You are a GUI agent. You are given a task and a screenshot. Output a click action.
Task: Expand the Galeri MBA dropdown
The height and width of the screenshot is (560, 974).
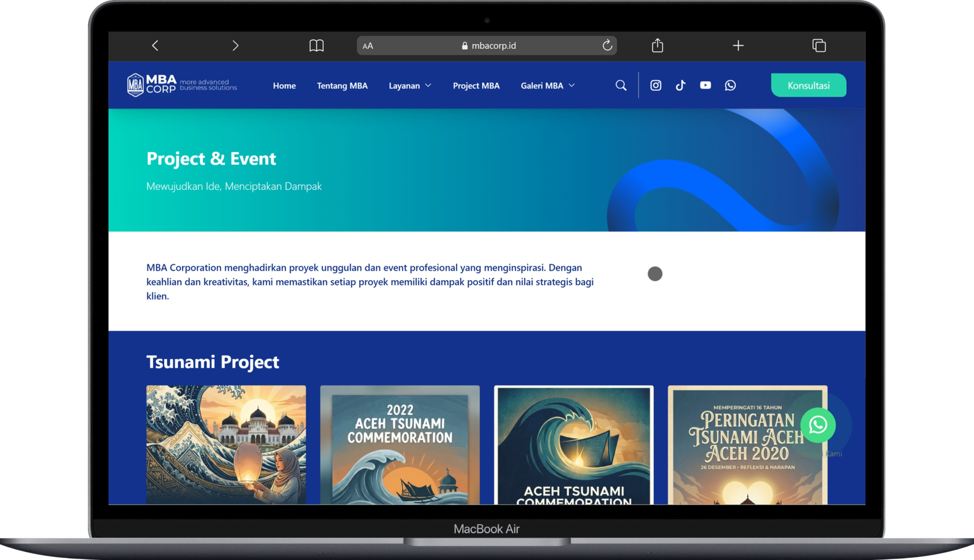pos(547,86)
